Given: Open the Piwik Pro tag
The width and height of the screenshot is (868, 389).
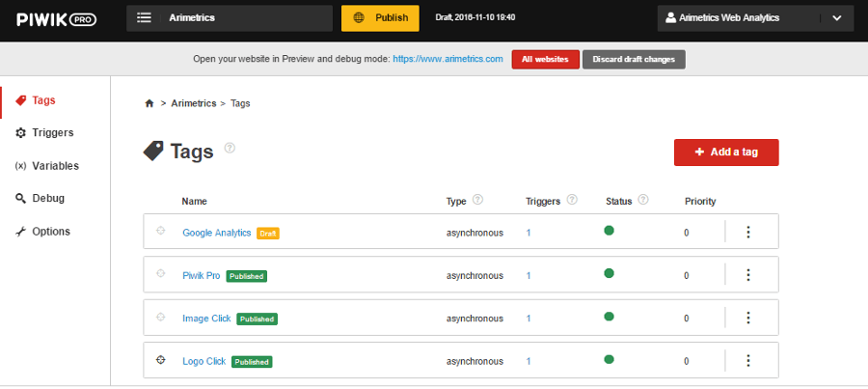Looking at the screenshot, I should coord(201,275).
